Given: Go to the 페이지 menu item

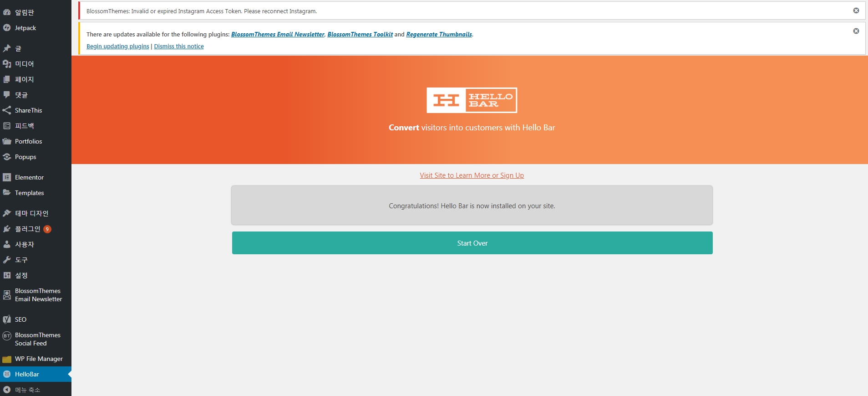Looking at the screenshot, I should coord(36,79).
